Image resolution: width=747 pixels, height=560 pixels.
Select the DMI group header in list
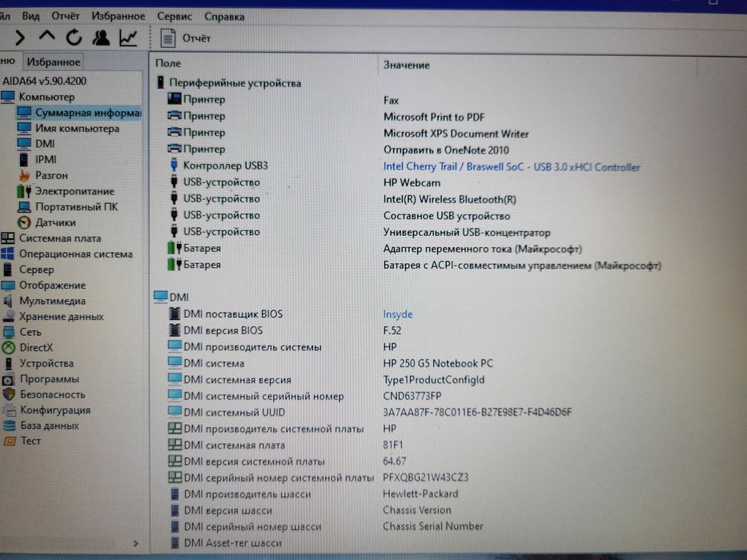click(172, 297)
